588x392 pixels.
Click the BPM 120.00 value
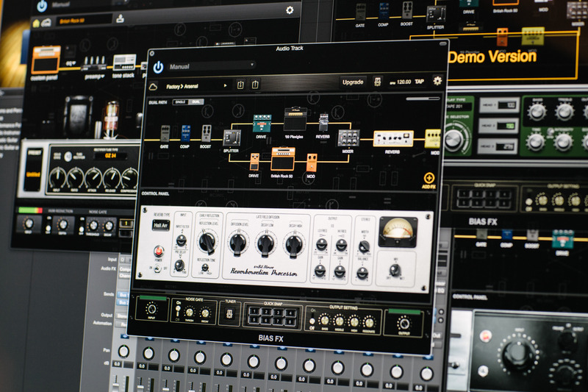pos(404,82)
